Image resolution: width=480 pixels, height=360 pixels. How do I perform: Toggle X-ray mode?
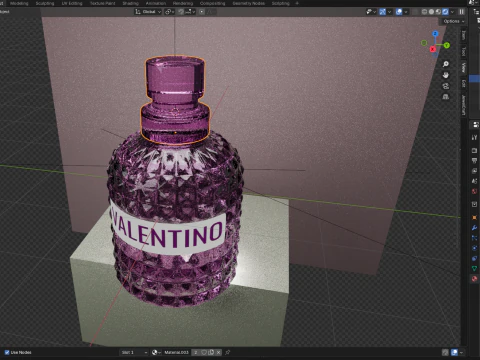(415, 12)
